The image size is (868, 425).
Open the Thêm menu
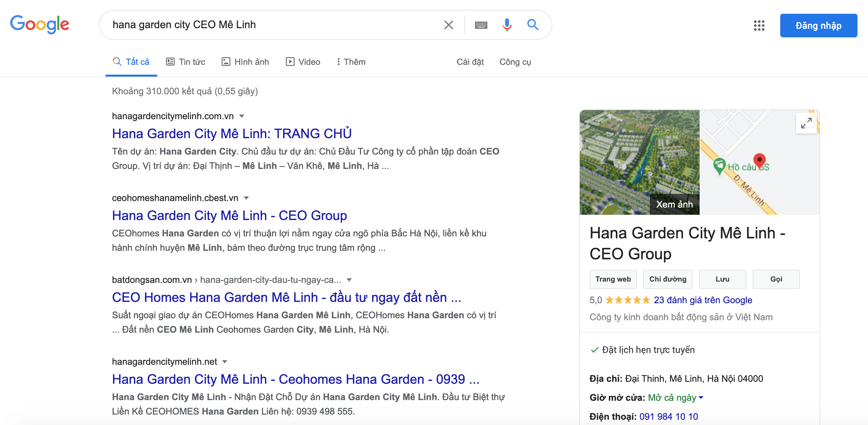point(351,62)
